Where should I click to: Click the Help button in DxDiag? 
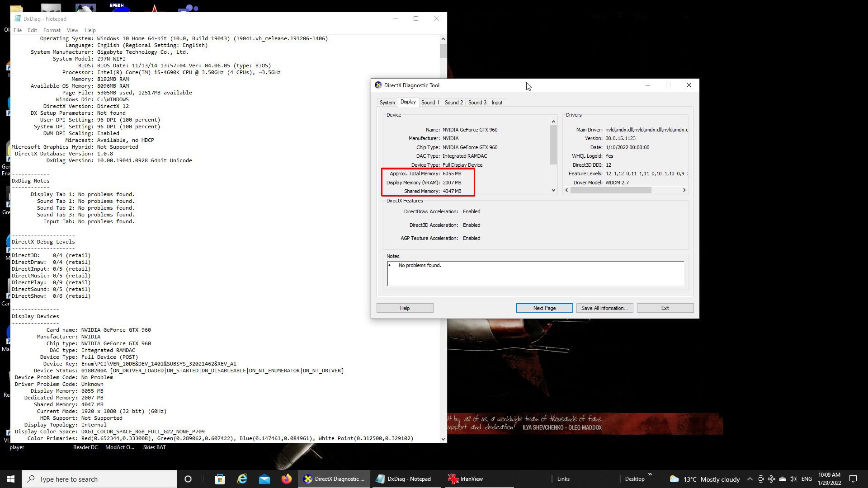pyautogui.click(x=405, y=308)
